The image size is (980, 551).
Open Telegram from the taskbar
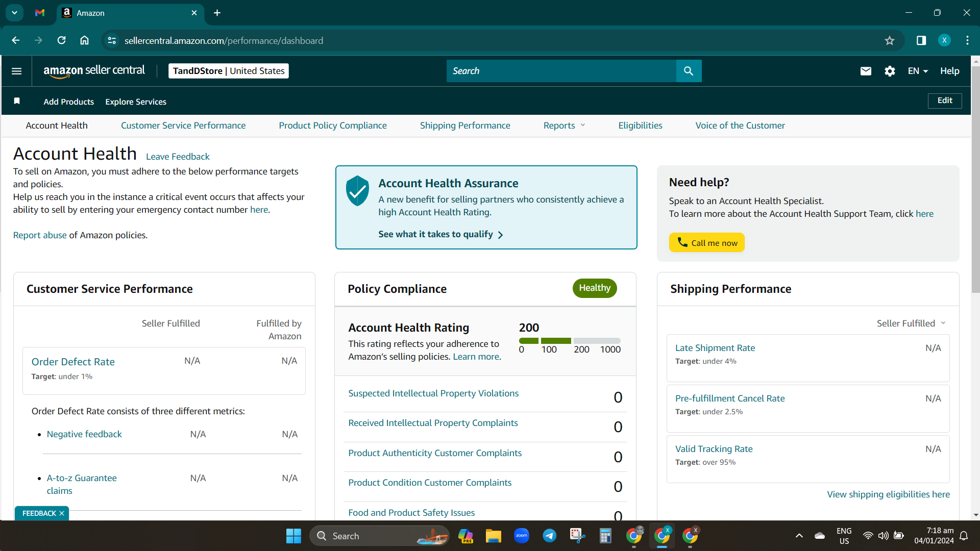(x=550, y=536)
